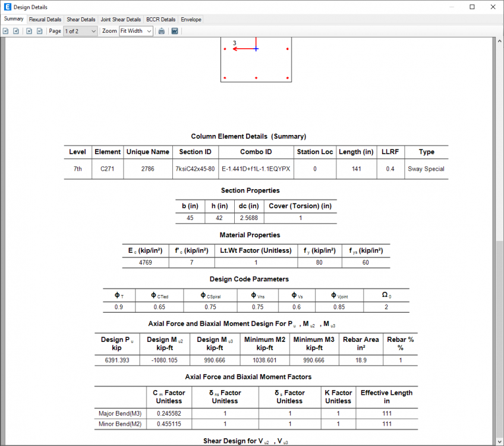Switch to the Summary tab
504x446 pixels.
click(14, 19)
